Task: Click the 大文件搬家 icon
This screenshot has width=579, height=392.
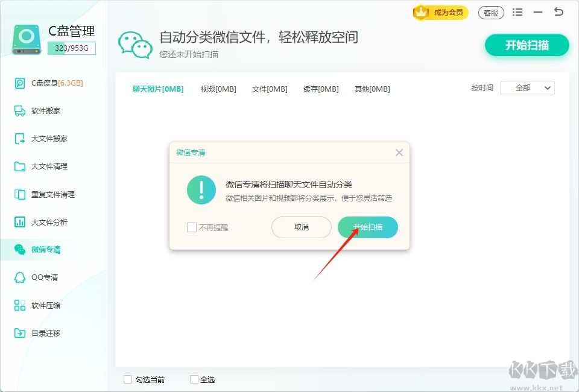Action: click(19, 139)
